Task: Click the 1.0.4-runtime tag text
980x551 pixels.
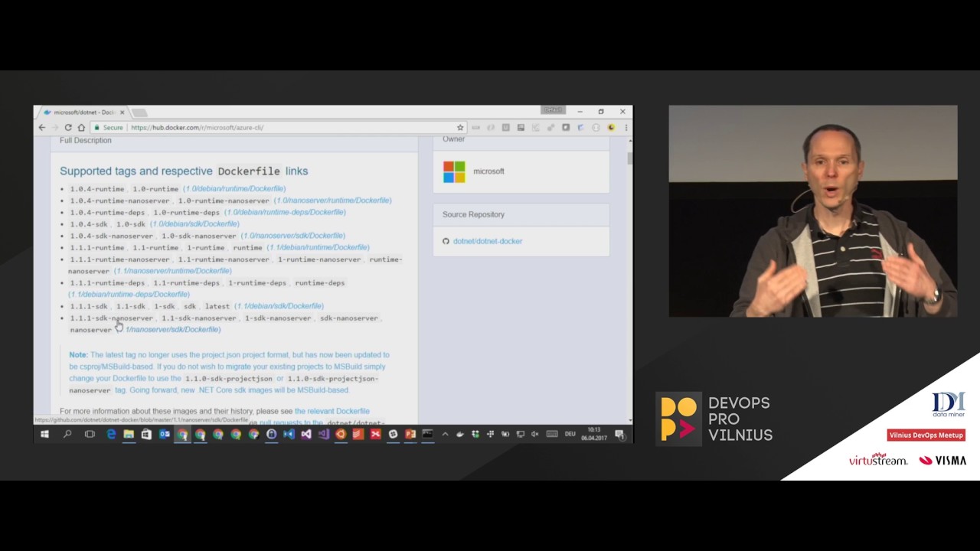Action: pyautogui.click(x=97, y=189)
